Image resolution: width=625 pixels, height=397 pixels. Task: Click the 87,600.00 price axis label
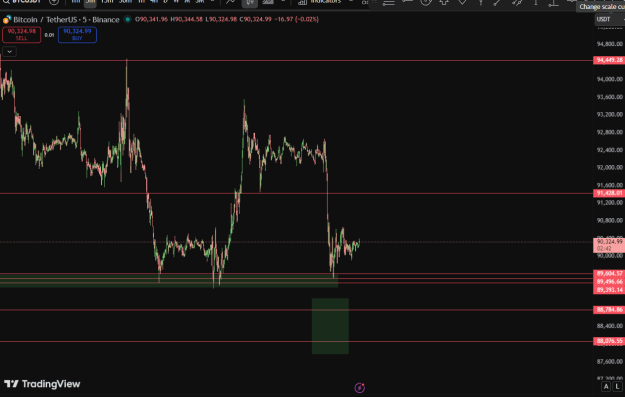pos(609,362)
